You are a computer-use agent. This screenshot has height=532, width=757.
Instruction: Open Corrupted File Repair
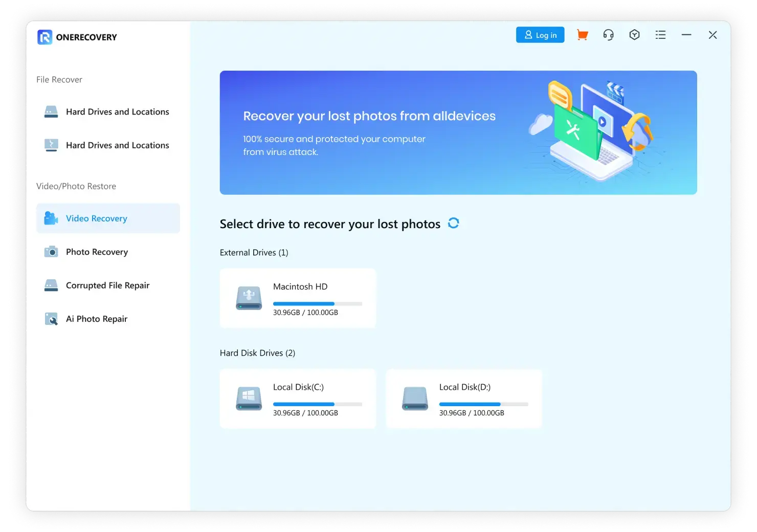point(107,285)
